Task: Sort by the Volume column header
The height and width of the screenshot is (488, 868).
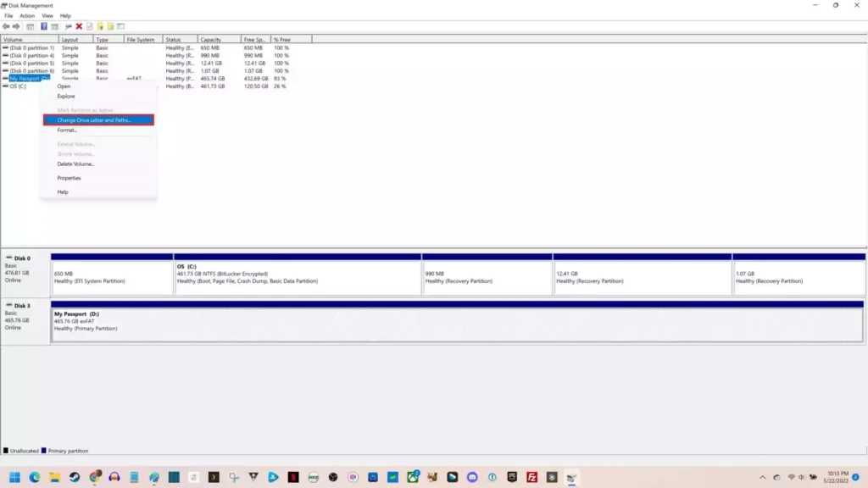Action: (30, 40)
